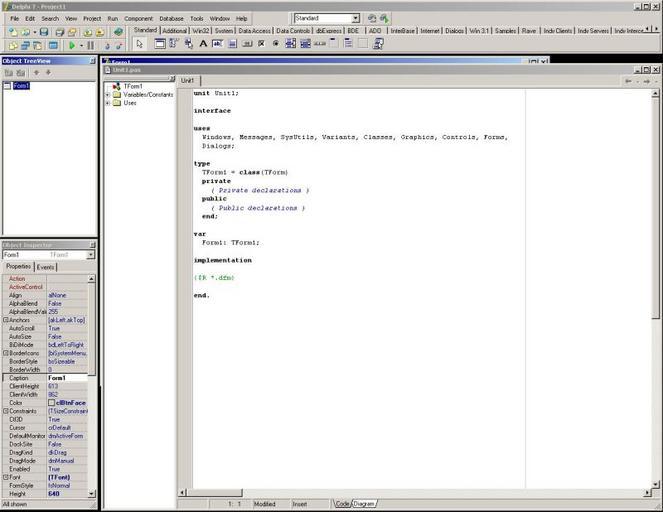Switch to the Events tab in Object Inspector
This screenshot has height=512, width=663.
click(45, 267)
